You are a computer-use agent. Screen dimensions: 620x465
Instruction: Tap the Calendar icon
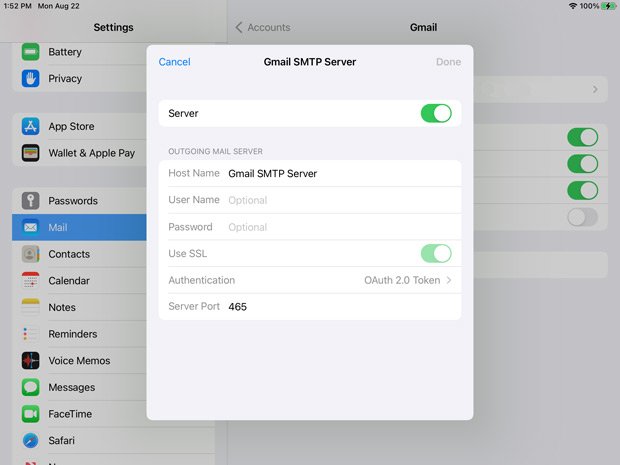click(x=30, y=280)
